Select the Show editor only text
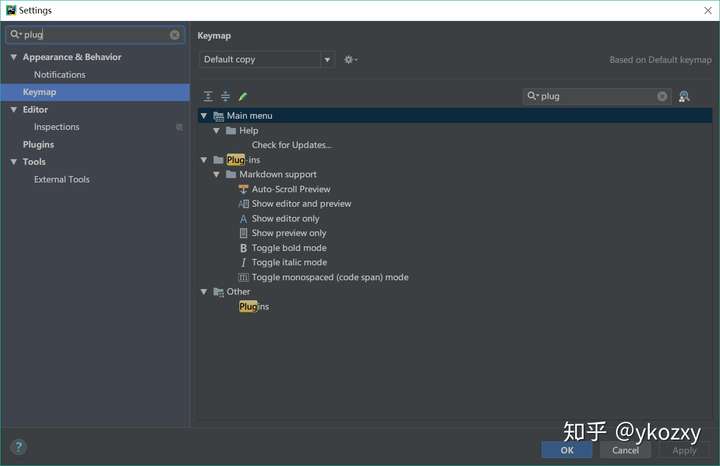720x466 pixels. pyautogui.click(x=285, y=219)
